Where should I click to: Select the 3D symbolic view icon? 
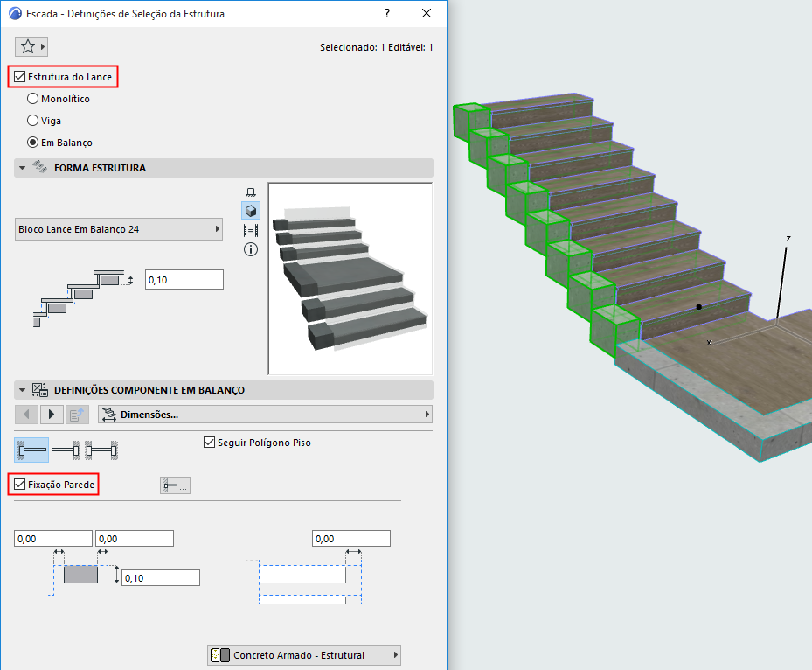point(249,210)
